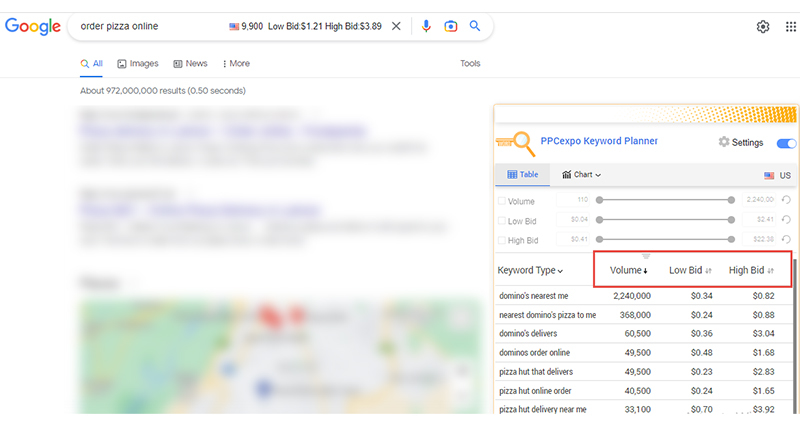Switch to News results tab
The height and width of the screenshot is (426, 800).
pyautogui.click(x=190, y=63)
